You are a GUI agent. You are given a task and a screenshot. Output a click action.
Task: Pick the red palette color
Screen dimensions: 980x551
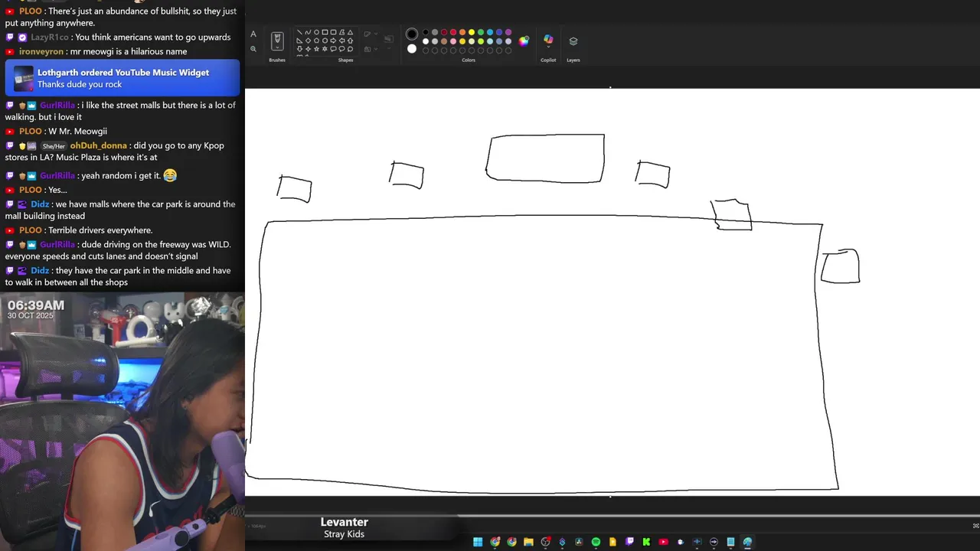453,32
